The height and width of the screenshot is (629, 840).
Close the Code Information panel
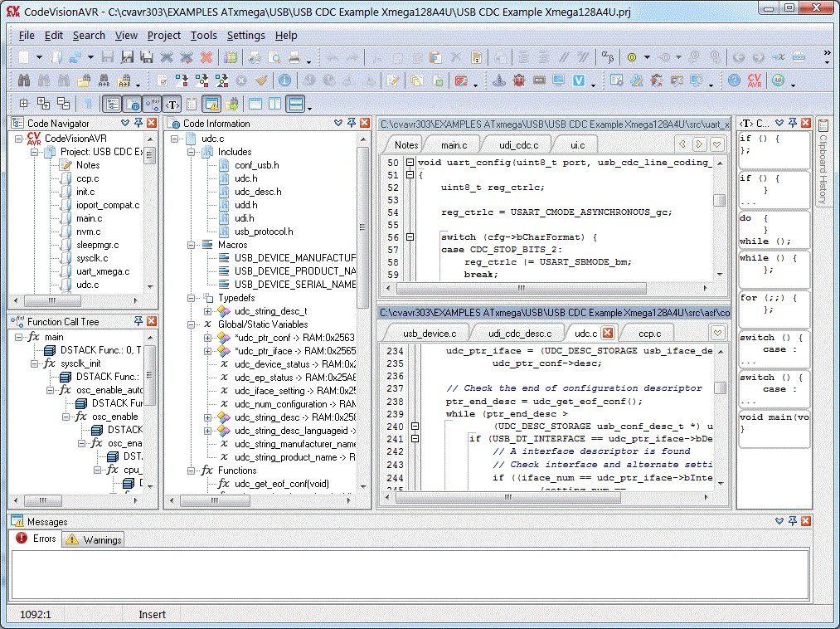365,123
